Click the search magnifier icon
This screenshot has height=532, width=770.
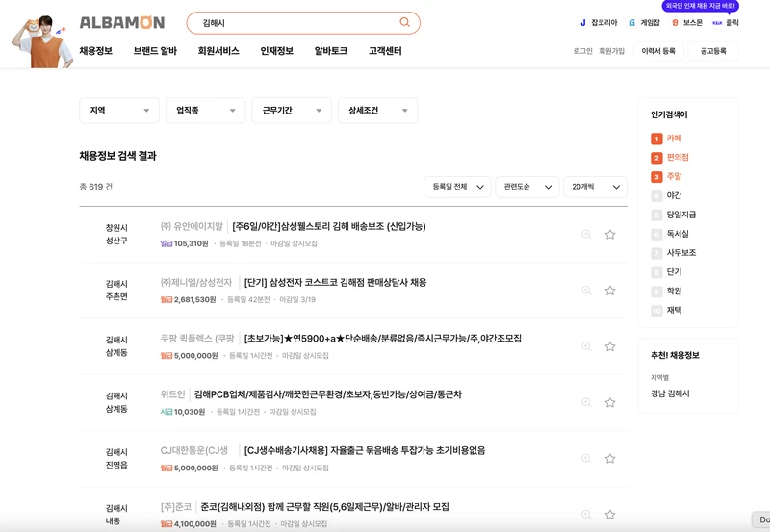tap(404, 22)
